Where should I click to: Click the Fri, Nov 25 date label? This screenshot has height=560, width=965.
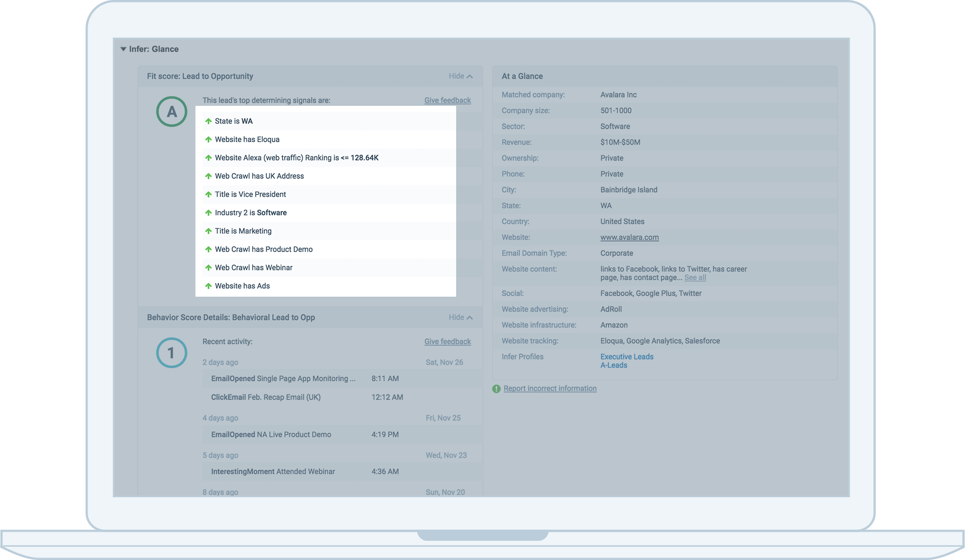[x=443, y=418]
